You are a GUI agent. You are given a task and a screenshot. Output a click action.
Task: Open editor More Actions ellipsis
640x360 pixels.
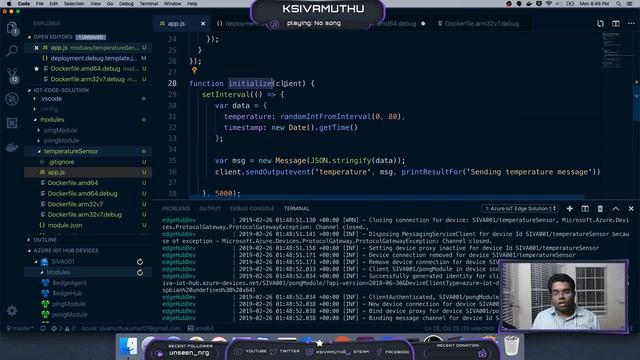pyautogui.click(x=631, y=24)
